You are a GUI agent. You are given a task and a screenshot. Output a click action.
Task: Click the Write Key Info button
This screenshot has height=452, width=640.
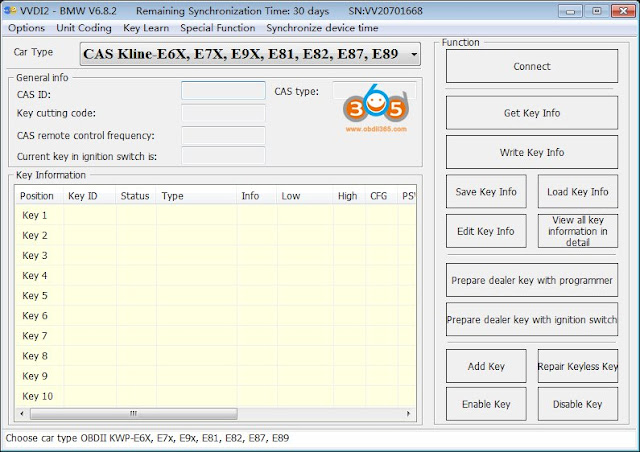point(532,152)
